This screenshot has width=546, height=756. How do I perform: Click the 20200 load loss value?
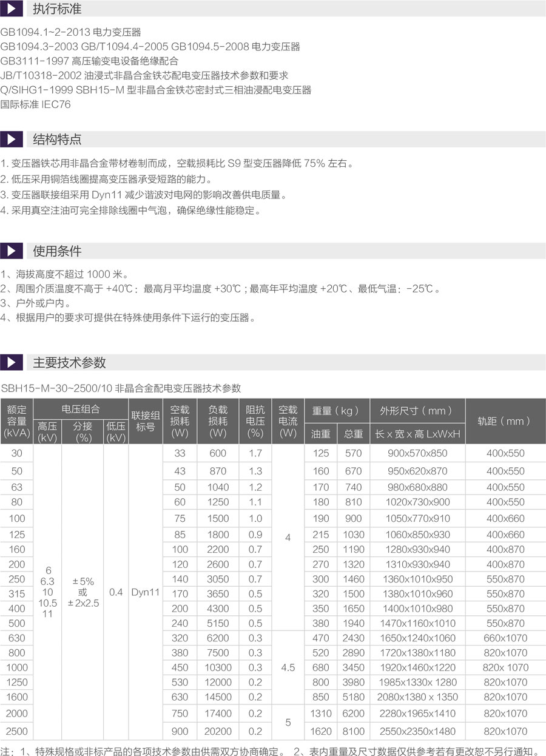coord(218,731)
